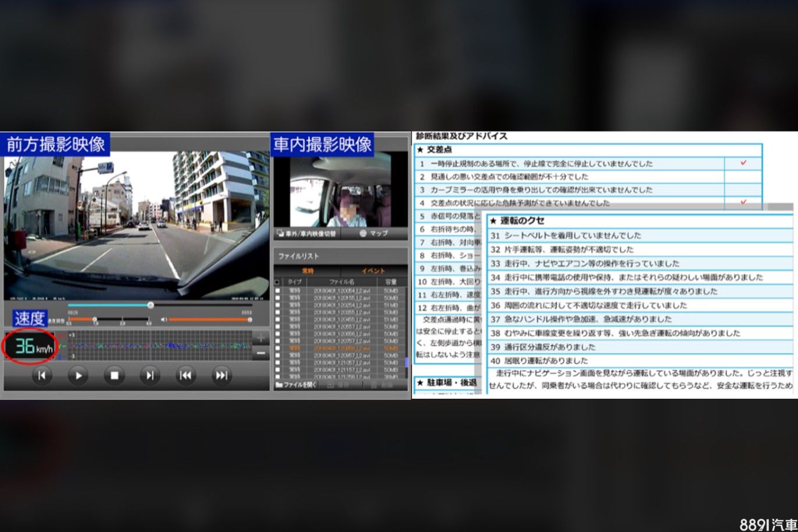The image size is (798, 532).
Task: Toggle the select-all checkbox in the file list header
Action: [x=278, y=282]
